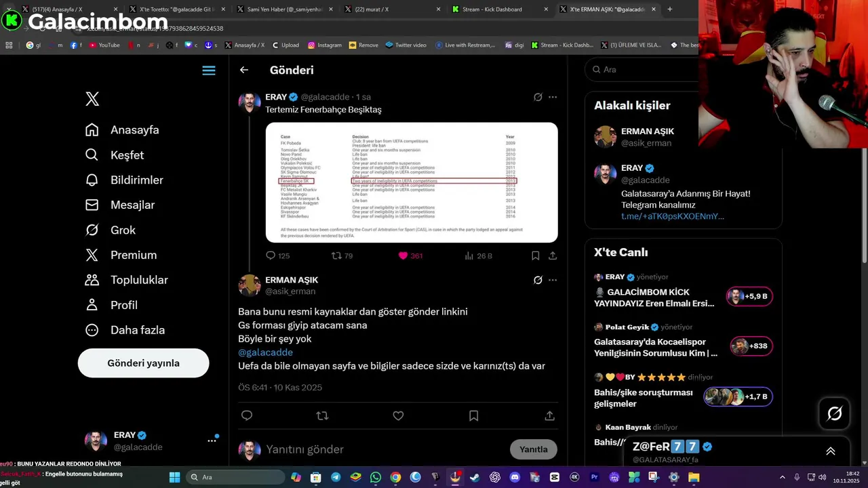868x488 pixels.
Task: Open Grok from the sidebar
Action: click(111, 230)
